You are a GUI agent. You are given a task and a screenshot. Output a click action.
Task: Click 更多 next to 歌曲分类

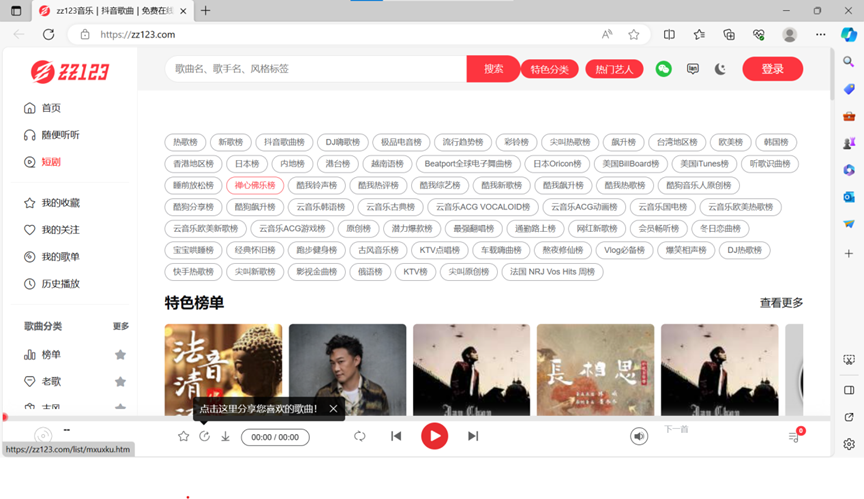pos(121,326)
